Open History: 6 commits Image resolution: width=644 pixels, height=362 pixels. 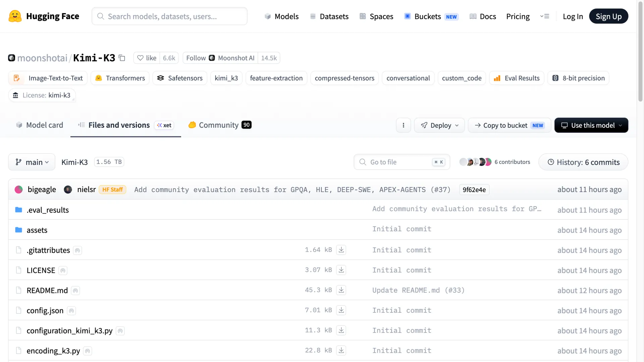point(583,162)
